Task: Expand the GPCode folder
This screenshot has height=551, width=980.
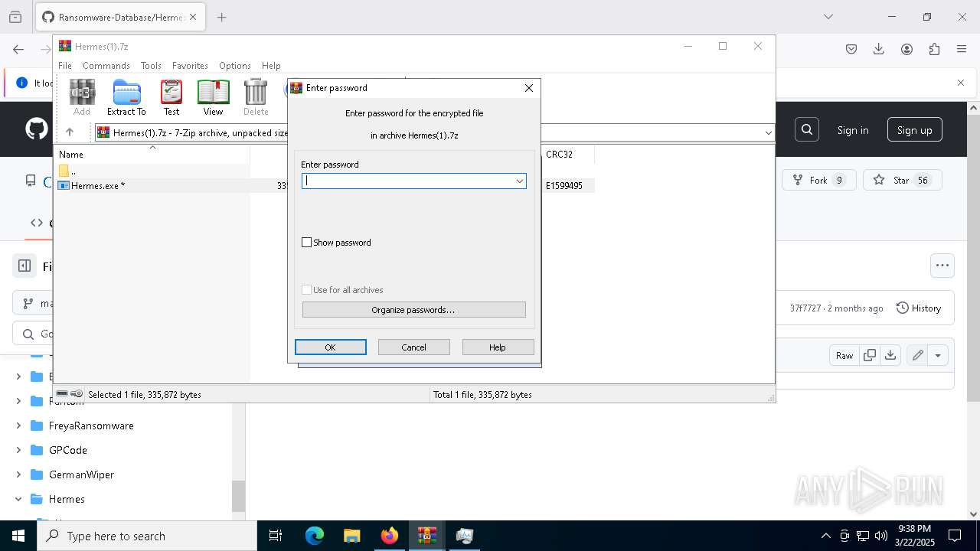Action: 18,450
